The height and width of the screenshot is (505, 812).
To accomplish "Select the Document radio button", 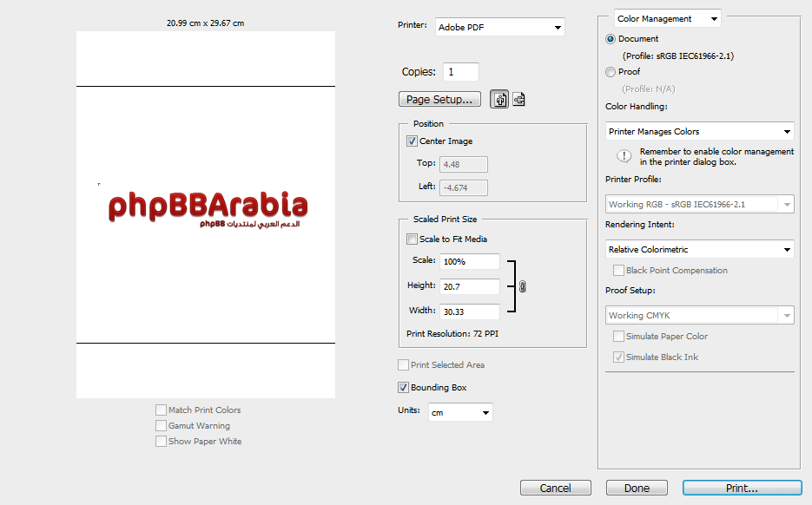I will tap(611, 39).
